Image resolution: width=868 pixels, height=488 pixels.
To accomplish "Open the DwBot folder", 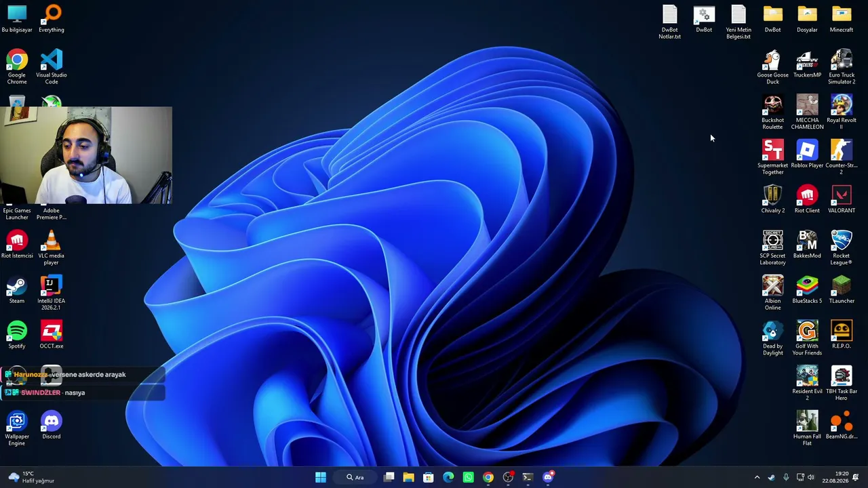I will click(772, 19).
